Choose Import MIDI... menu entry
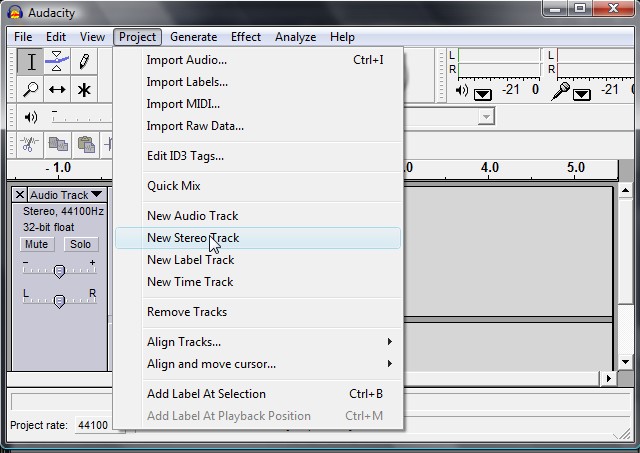This screenshot has width=640, height=453. pos(258,104)
